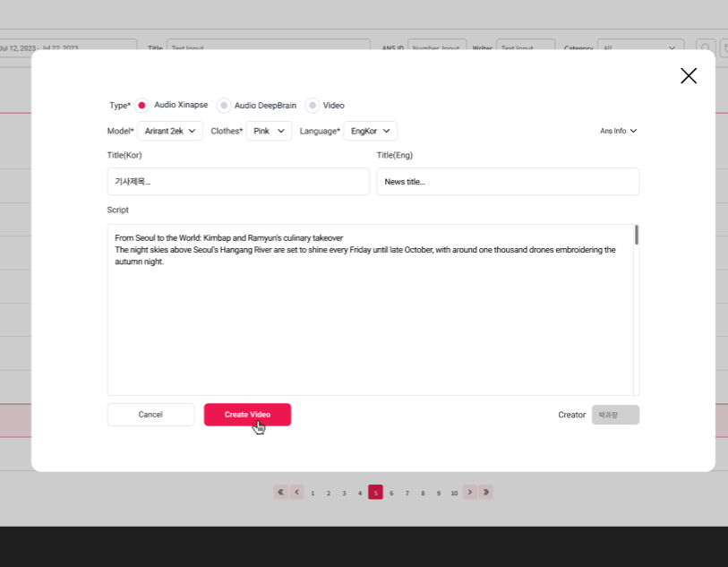Viewport: 728px width, 567px height.
Task: Click next page arrow icon
Action: click(470, 492)
